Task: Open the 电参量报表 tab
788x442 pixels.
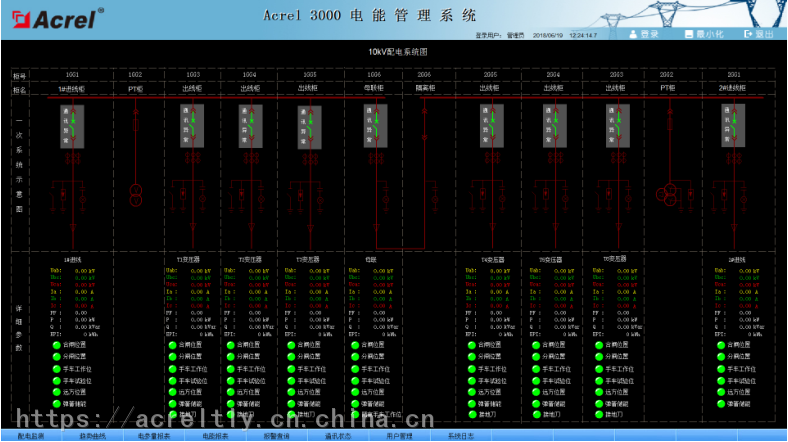Action: tap(154, 436)
